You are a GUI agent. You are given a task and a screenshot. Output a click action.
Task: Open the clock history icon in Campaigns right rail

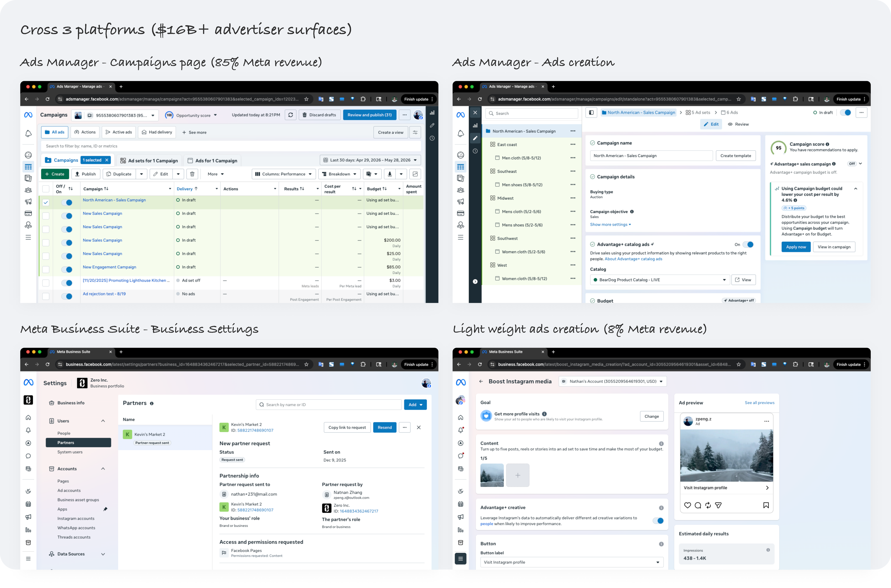click(x=432, y=138)
